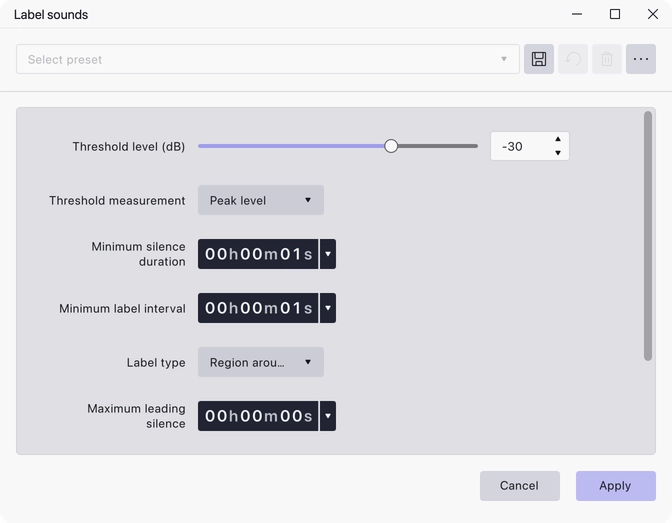Increase Threshold level with up arrow
This screenshot has height=523, width=672.
[x=558, y=139]
